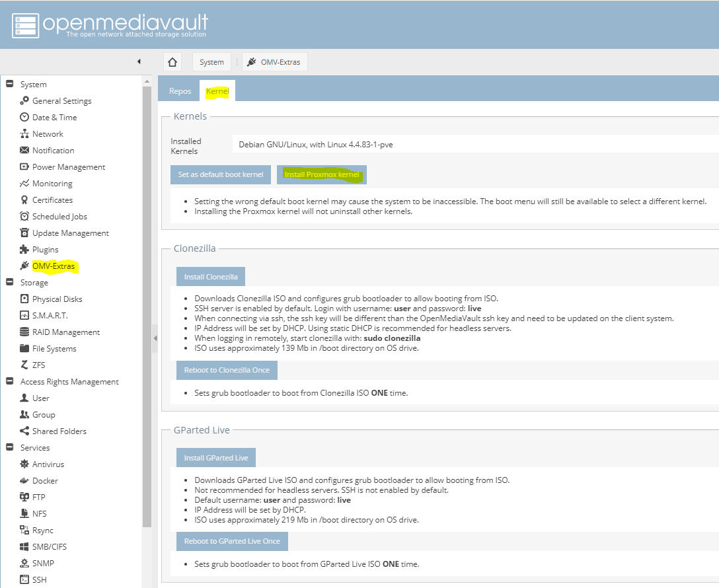Screen dimensions: 719x588
Task: Click the Antivirus bug icon
Action: coord(24,463)
